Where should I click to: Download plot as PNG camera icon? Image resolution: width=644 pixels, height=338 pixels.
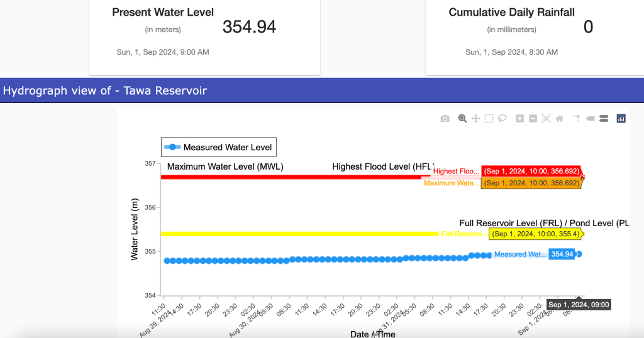click(x=445, y=118)
